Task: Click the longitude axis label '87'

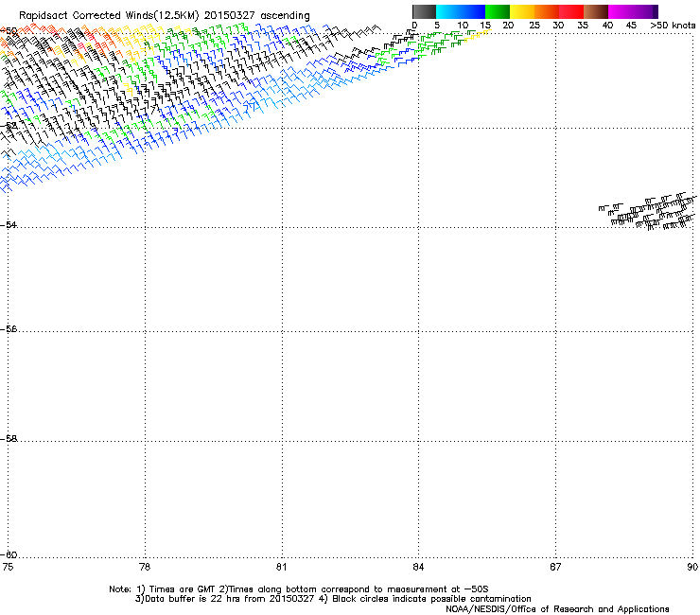Action: pyautogui.click(x=555, y=567)
